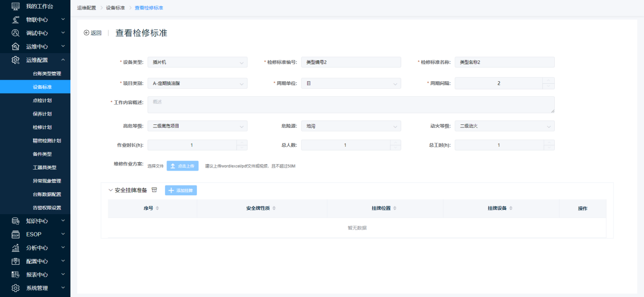The width and height of the screenshot is (644, 297).
Task: Select 备件类型 in the sidebar
Action: pyautogui.click(x=42, y=154)
